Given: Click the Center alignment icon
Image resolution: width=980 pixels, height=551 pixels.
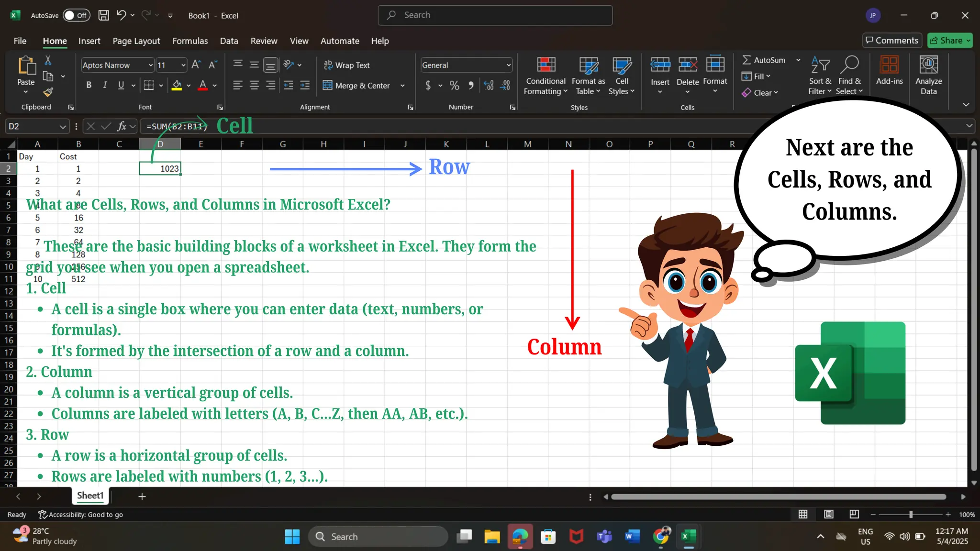Looking at the screenshot, I should [x=254, y=86].
